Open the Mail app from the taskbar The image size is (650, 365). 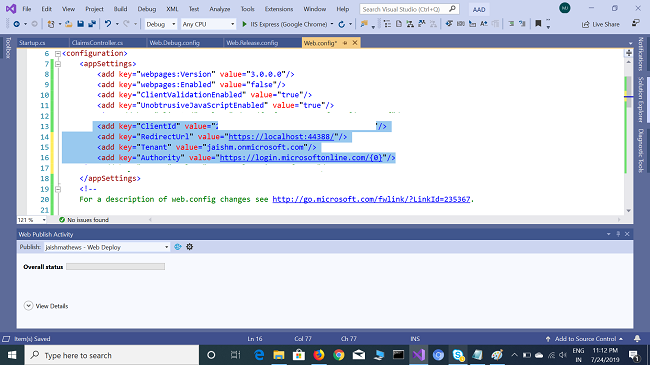[x=359, y=355]
